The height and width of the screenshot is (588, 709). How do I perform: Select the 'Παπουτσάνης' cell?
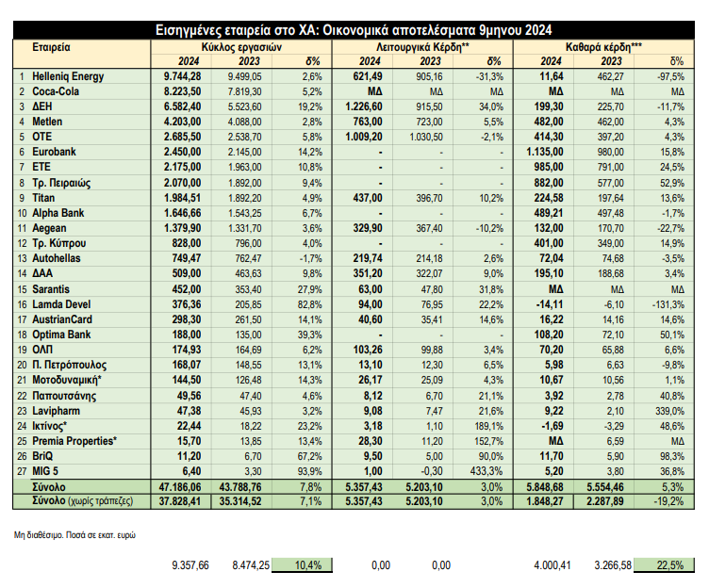click(x=64, y=397)
